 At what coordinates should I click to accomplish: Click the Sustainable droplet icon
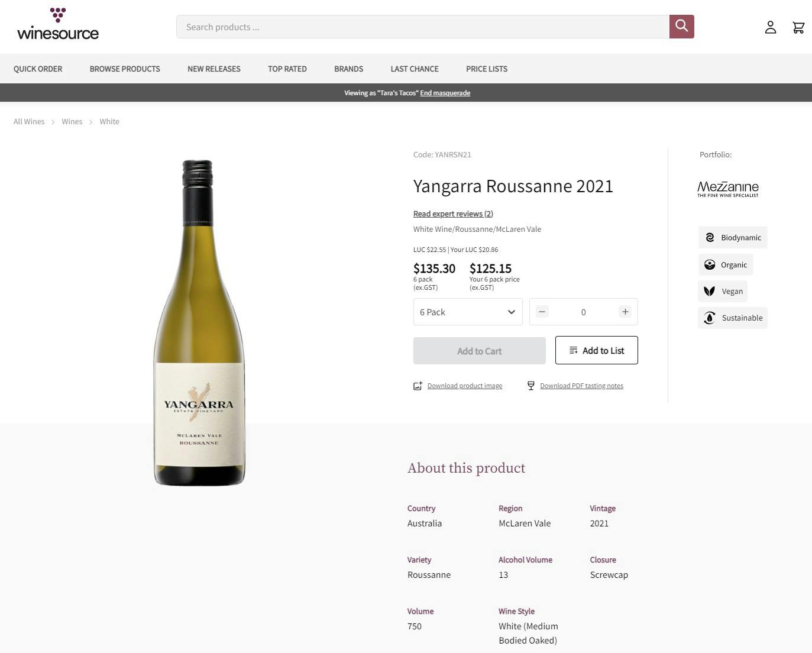click(x=710, y=318)
